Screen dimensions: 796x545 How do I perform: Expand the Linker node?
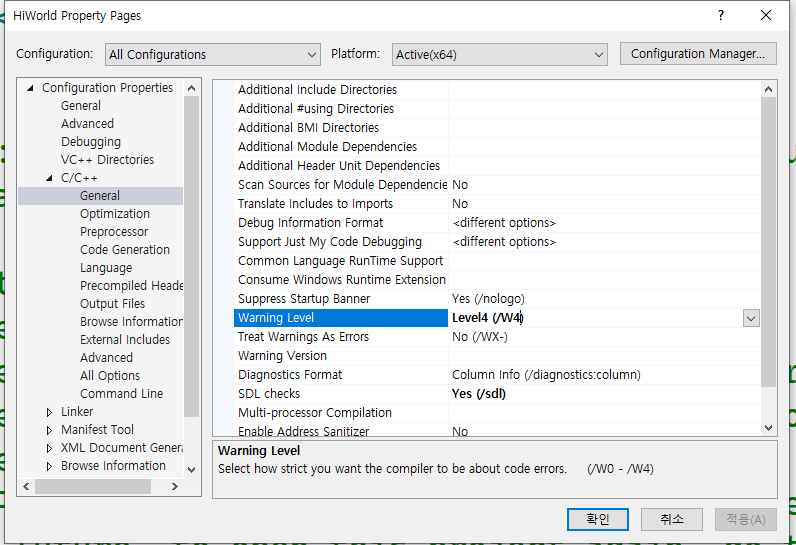pyautogui.click(x=49, y=412)
